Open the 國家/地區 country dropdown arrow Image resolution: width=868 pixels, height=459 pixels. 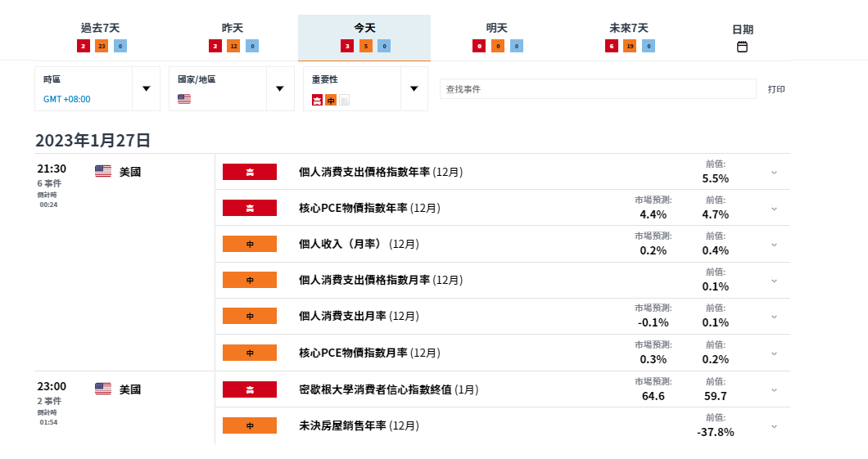pyautogui.click(x=279, y=88)
